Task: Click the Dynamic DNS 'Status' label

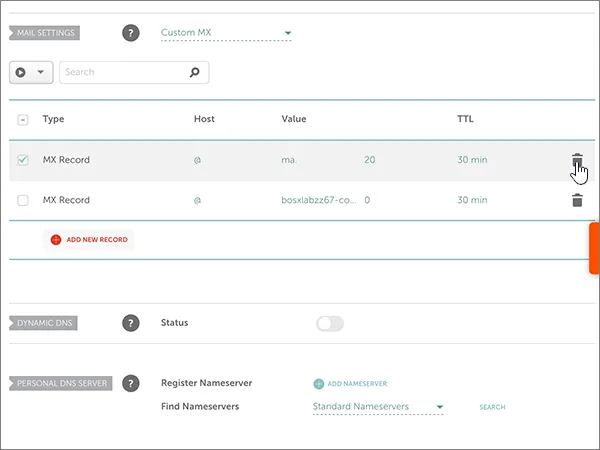Action: pyautogui.click(x=174, y=323)
